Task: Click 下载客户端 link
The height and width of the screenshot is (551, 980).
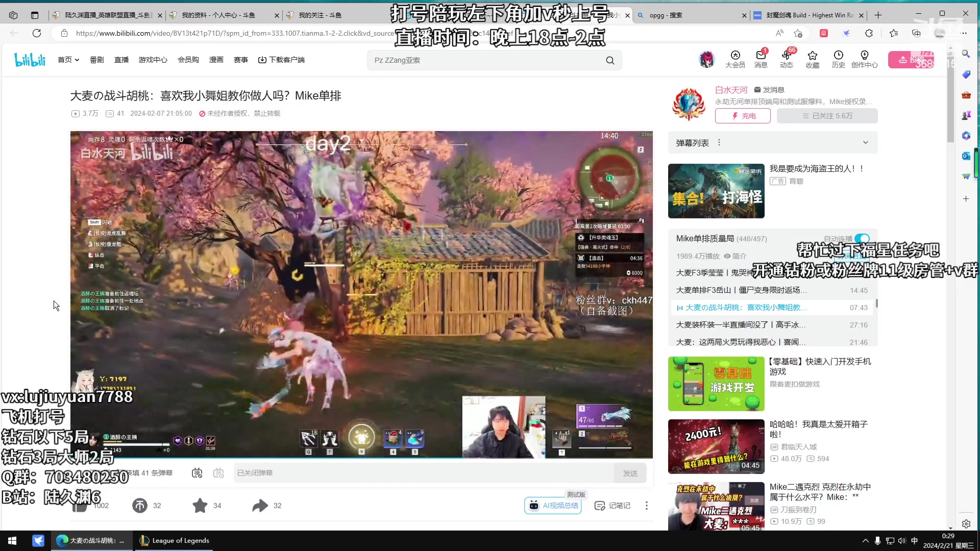Action: pos(281,60)
